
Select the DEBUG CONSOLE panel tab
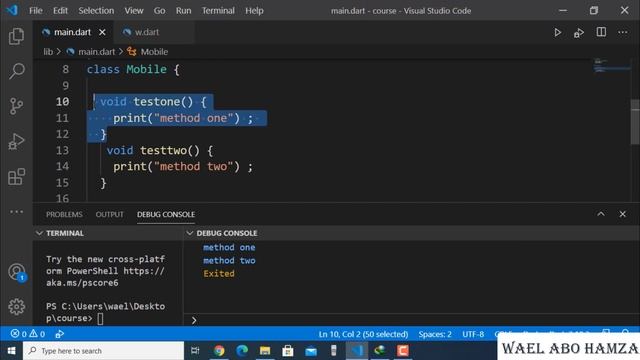pos(166,214)
